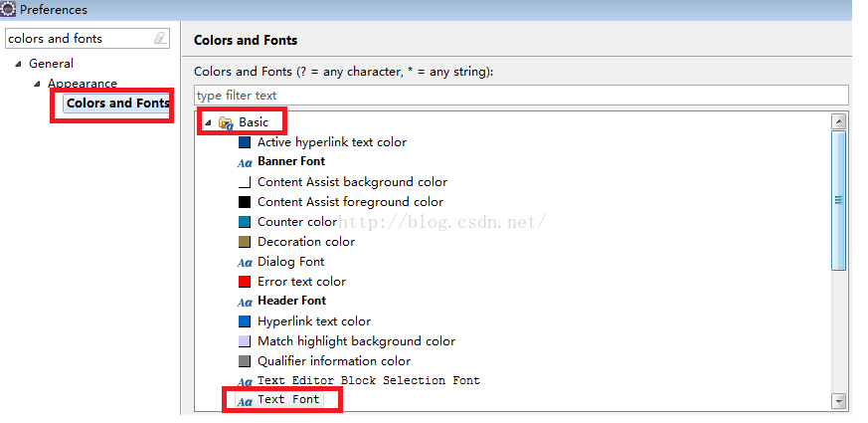Image resolution: width=868 pixels, height=423 pixels.
Task: Click the Banner Font Aa icon
Action: coord(245,162)
